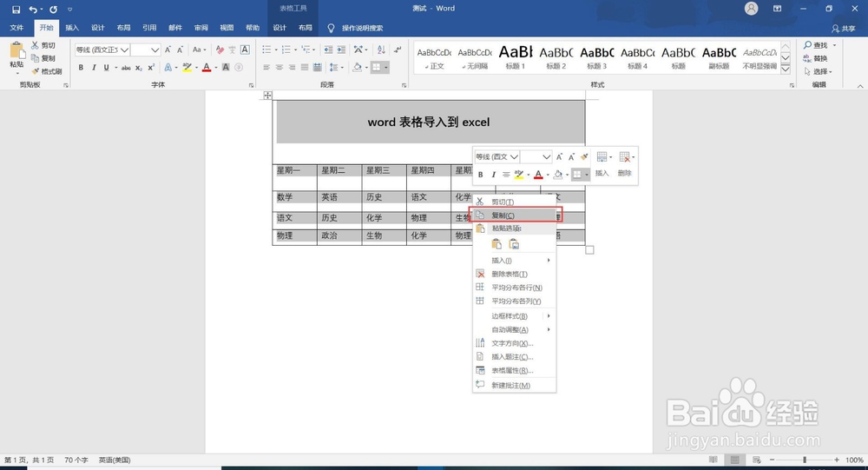Switch to the References (引用) ribbon tab
Screen dimensions: 868x470
click(149, 28)
